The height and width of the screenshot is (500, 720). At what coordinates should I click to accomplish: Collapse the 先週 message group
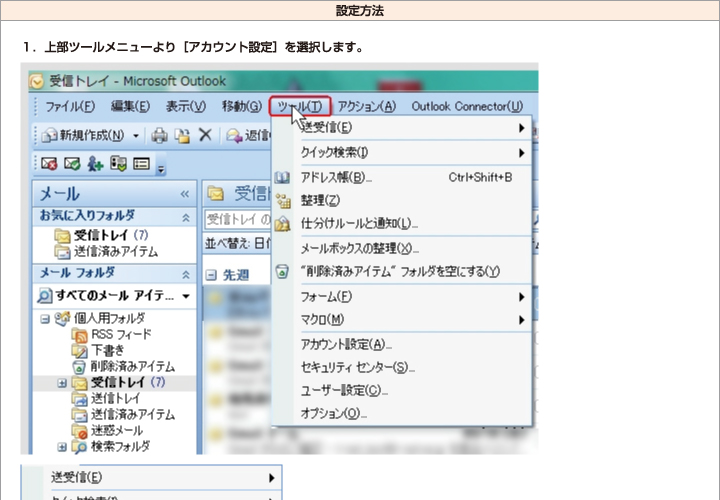(211, 275)
